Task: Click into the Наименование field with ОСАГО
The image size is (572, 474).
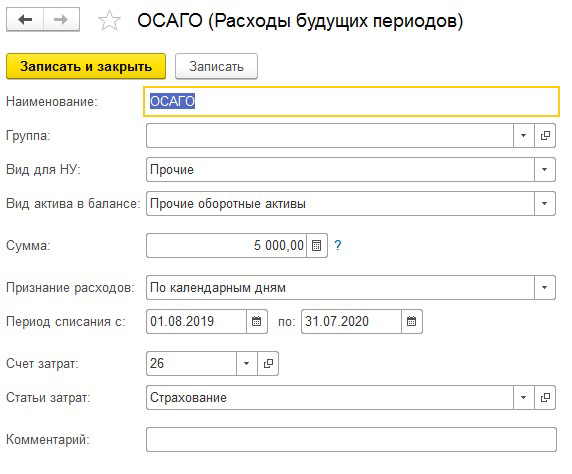Action: [351, 101]
